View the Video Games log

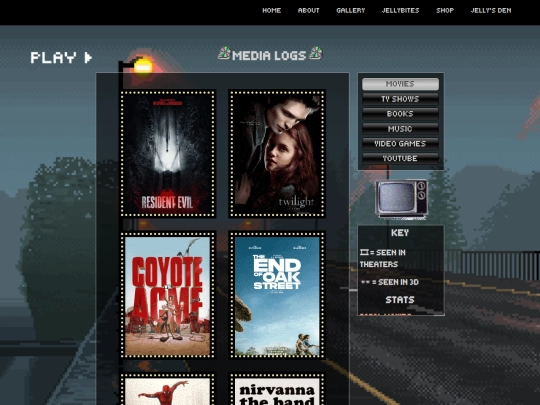point(400,144)
